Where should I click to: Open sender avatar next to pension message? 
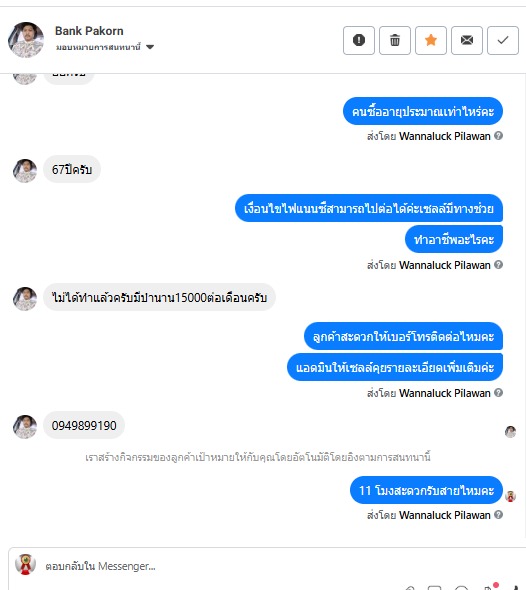point(25,299)
